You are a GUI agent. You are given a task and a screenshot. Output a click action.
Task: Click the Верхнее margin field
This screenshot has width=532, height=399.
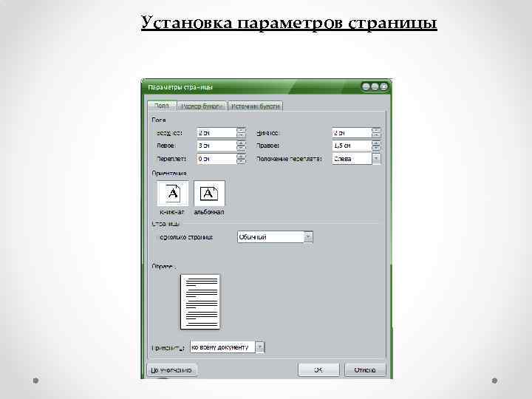[216, 133]
